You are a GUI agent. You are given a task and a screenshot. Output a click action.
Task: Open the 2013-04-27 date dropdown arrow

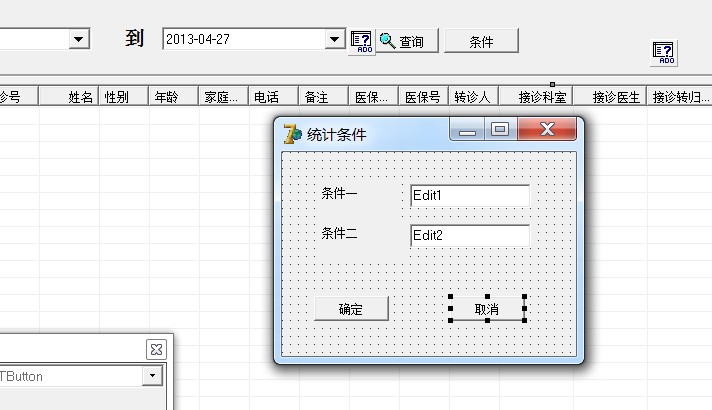tap(335, 40)
